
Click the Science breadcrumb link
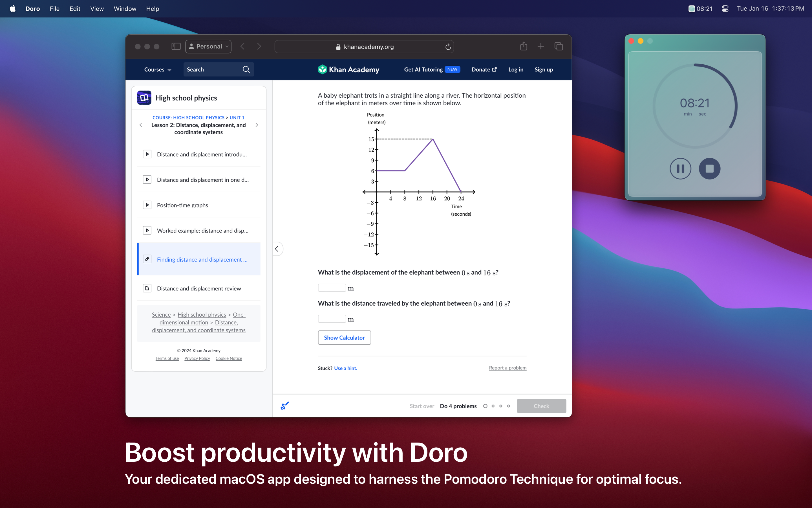pyautogui.click(x=161, y=314)
